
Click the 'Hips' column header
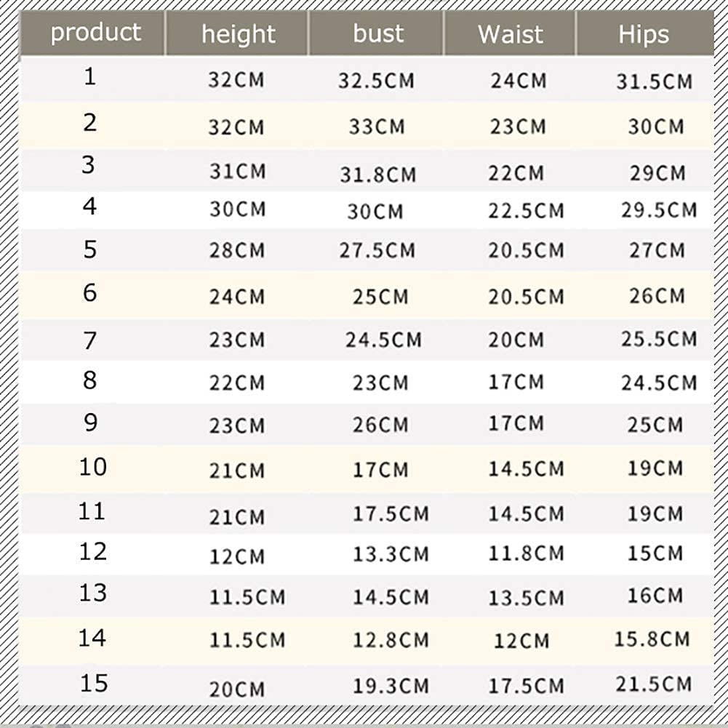tap(644, 34)
